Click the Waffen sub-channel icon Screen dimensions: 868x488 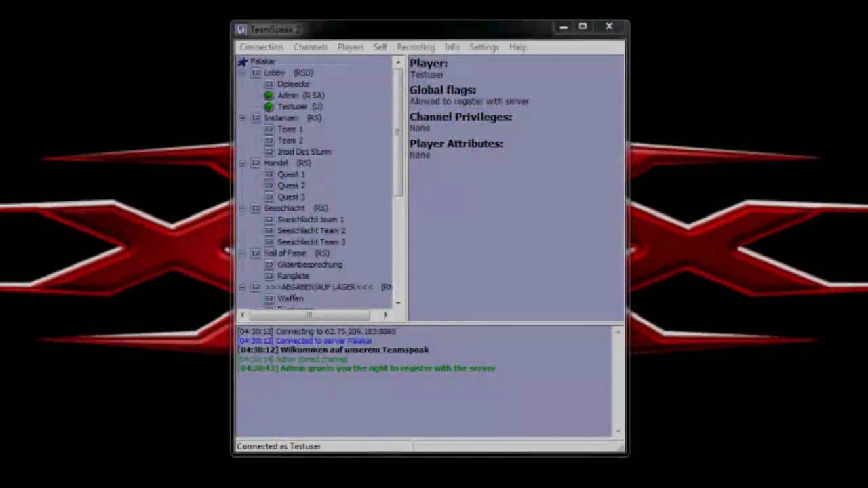coord(269,298)
